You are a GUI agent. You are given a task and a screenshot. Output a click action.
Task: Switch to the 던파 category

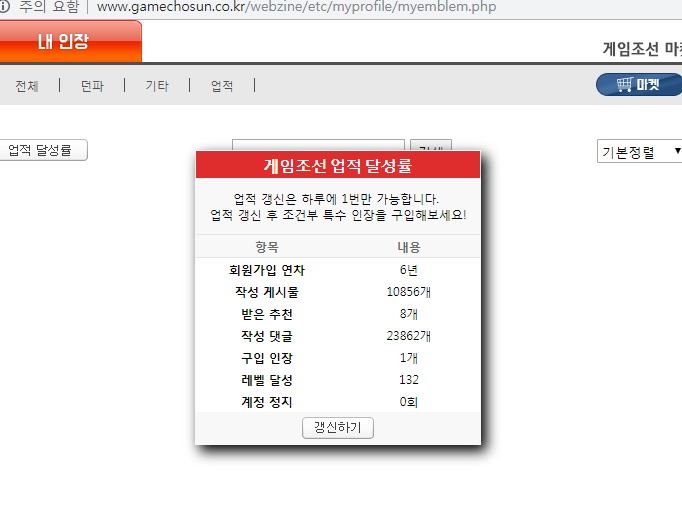coord(92,86)
